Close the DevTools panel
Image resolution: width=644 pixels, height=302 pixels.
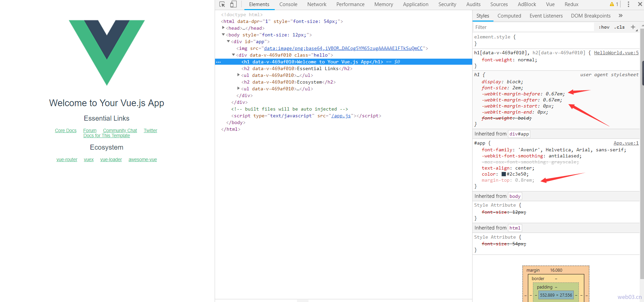[640, 4]
